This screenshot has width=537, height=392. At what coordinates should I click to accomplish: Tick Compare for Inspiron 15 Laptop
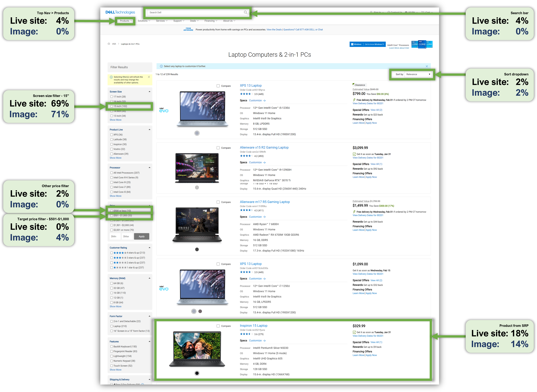tap(218, 326)
